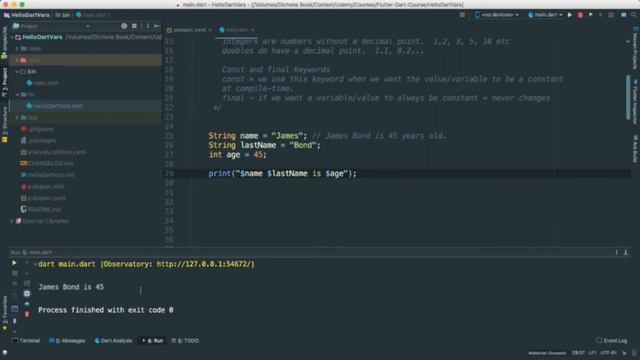Viewport: 640px width, 360px height.
Task: Open the Project tool window stripe button
Action: click(4, 82)
